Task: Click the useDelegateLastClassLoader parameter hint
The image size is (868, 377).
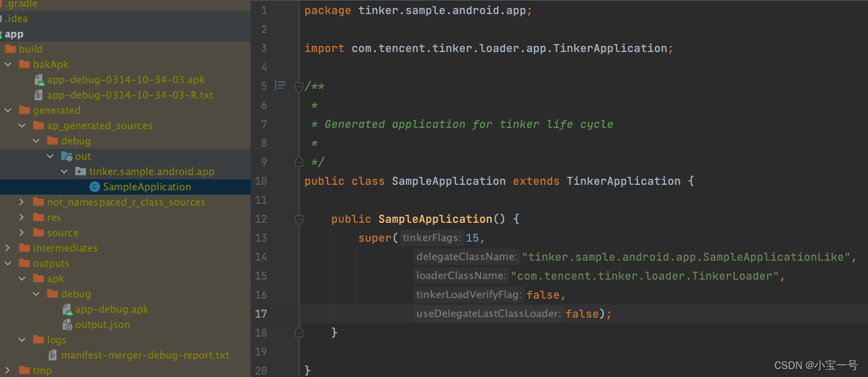Action: 488,314
